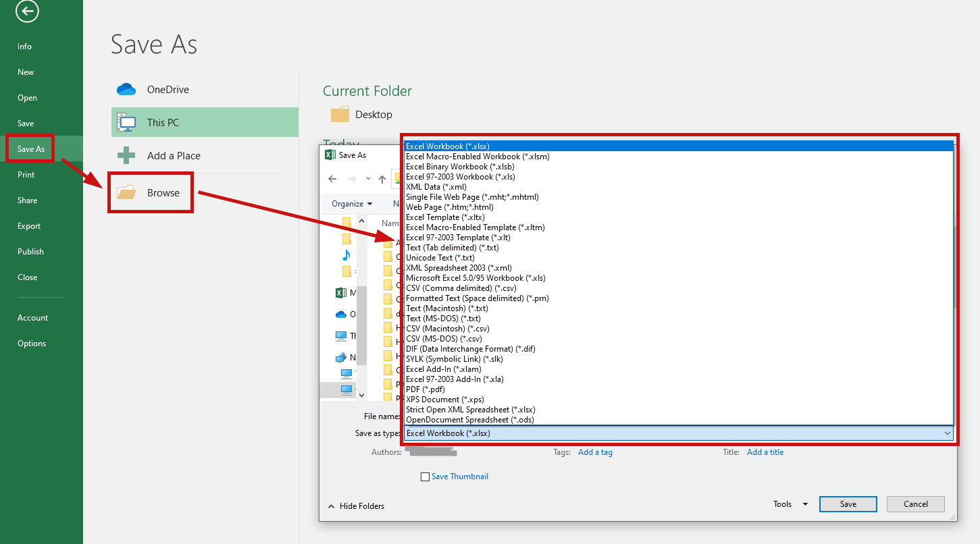980x544 pixels.
Task: Click navigation pane scroll down arrow
Action: tap(361, 395)
